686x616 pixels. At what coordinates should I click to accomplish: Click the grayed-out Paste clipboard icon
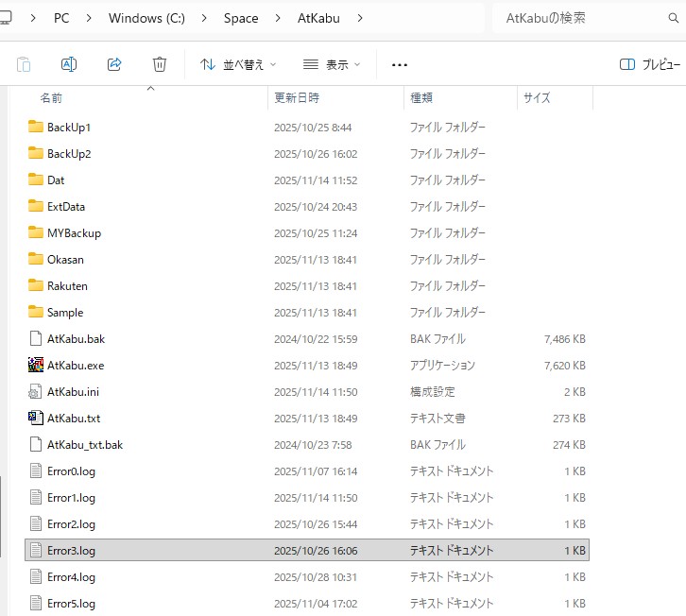click(x=24, y=64)
